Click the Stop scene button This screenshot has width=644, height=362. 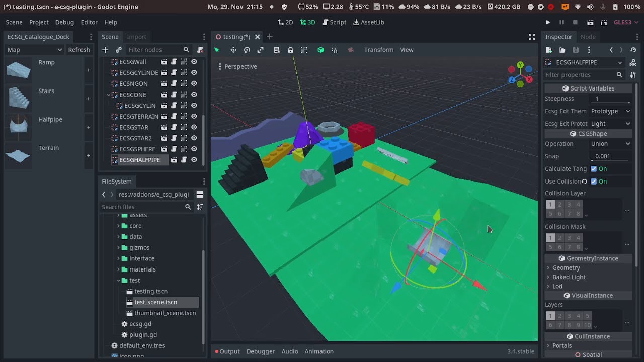575,22
